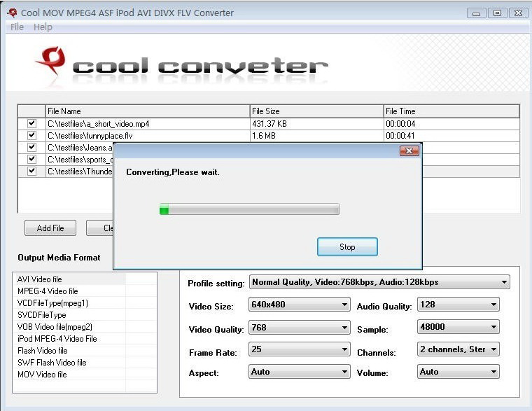Minimize the converter window
Viewport: 532px width, 411px height.
coord(476,13)
